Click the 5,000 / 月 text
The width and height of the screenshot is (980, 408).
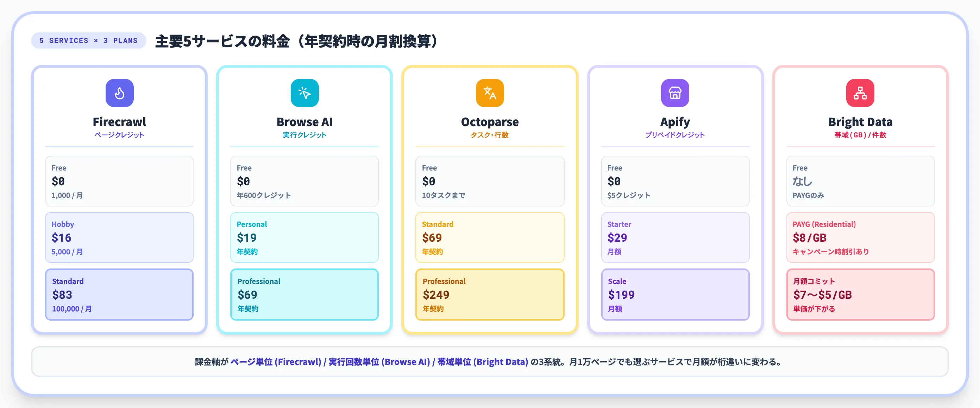[67, 252]
